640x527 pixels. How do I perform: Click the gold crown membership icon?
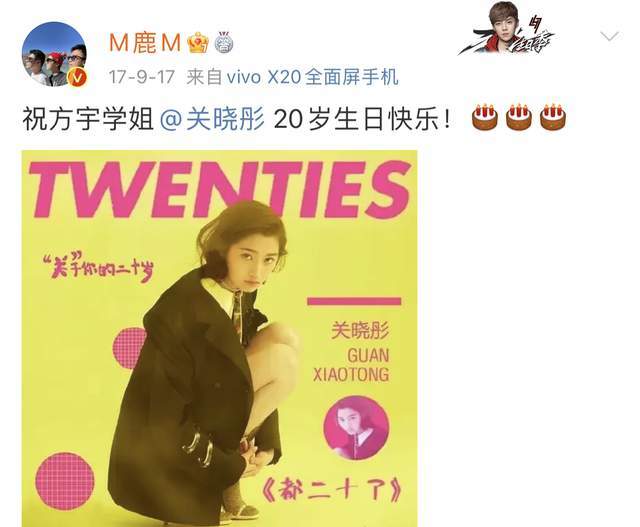point(198,43)
